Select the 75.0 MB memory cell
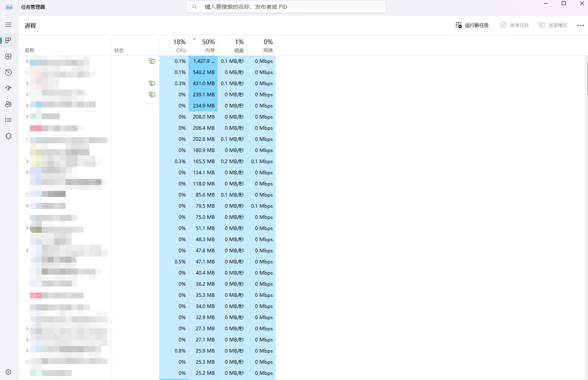Image resolution: width=588 pixels, height=380 pixels. tap(203, 217)
